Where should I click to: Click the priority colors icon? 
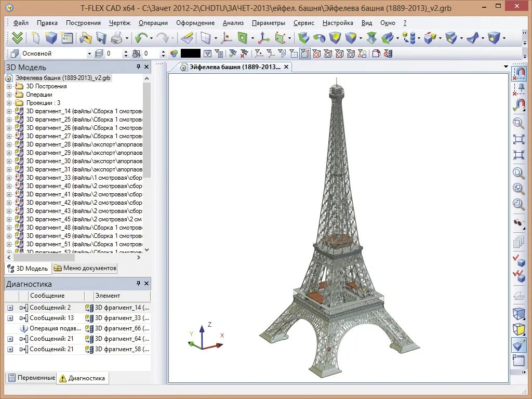(174, 54)
